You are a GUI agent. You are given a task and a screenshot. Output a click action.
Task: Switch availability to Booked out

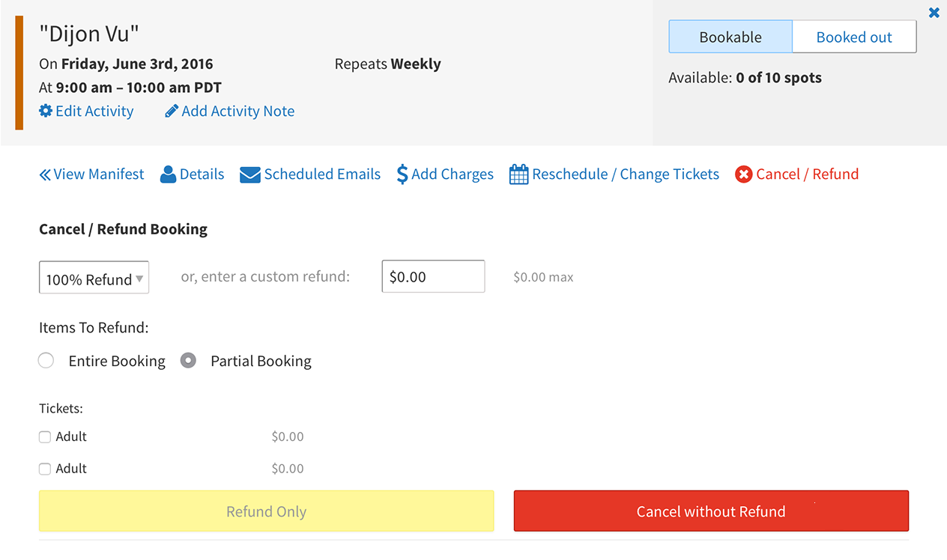click(854, 37)
